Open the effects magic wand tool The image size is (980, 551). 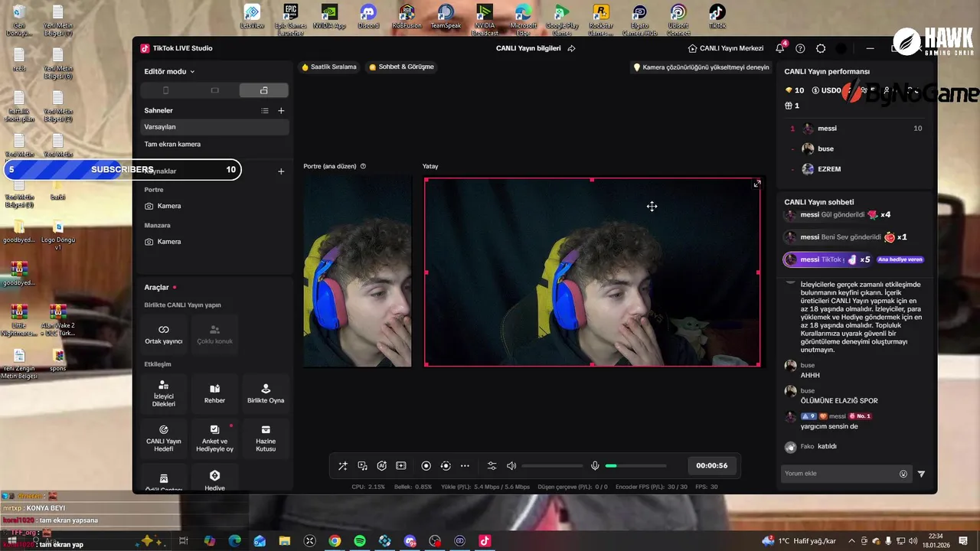pos(342,465)
